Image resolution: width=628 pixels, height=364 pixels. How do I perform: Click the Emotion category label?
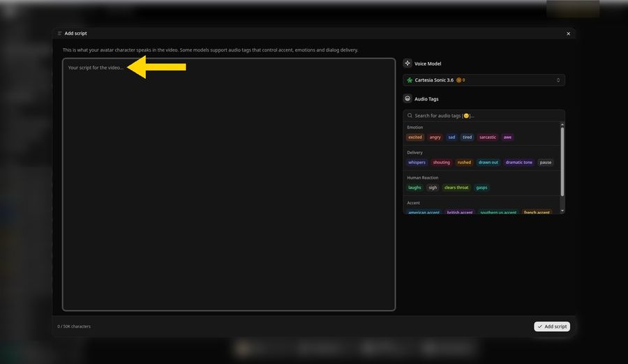[x=415, y=128]
